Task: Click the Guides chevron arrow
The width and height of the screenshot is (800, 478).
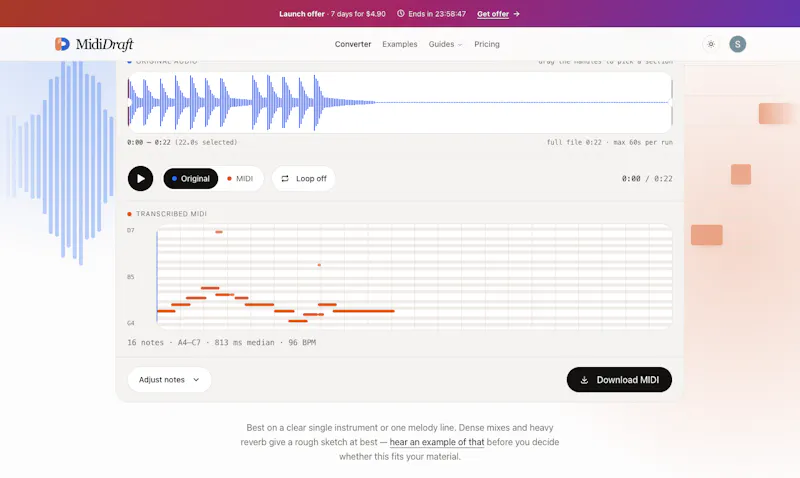Action: coord(460,44)
